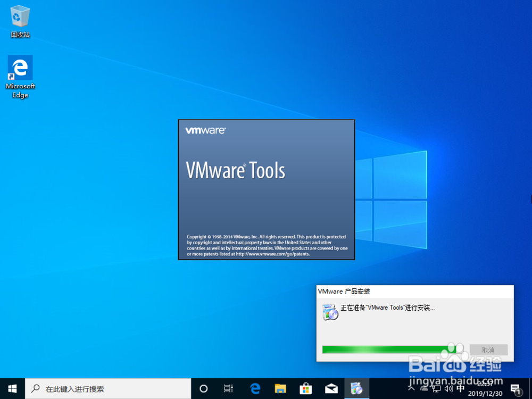Open Cortana circle icon on taskbar
This screenshot has height=399, width=532.
pos(204,389)
